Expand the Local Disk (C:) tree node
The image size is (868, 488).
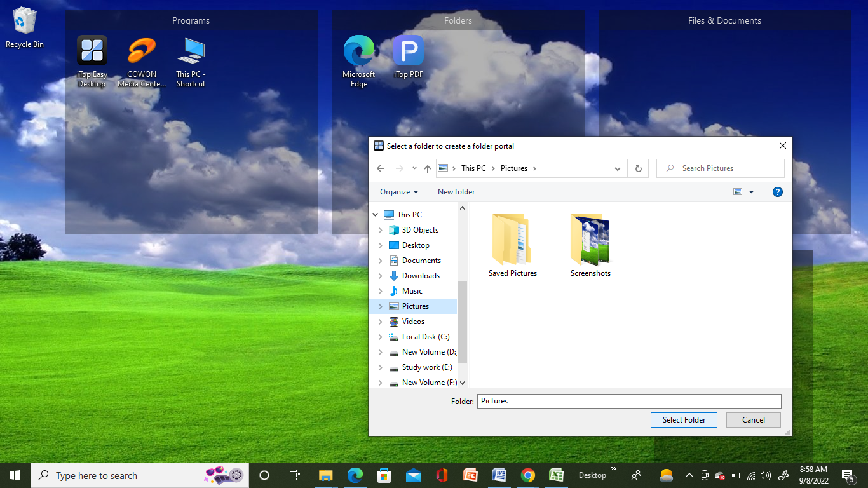click(x=381, y=337)
